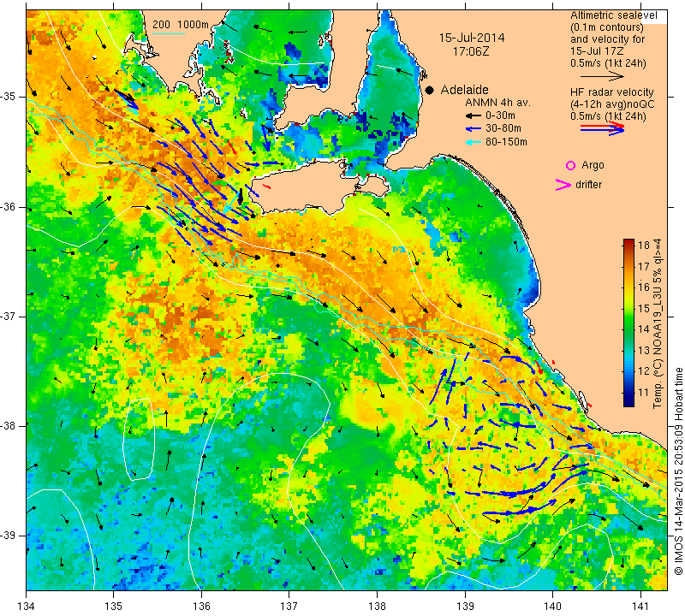Click the altimetric velocity scale arrow
The image size is (685, 616).
pyautogui.click(x=602, y=76)
